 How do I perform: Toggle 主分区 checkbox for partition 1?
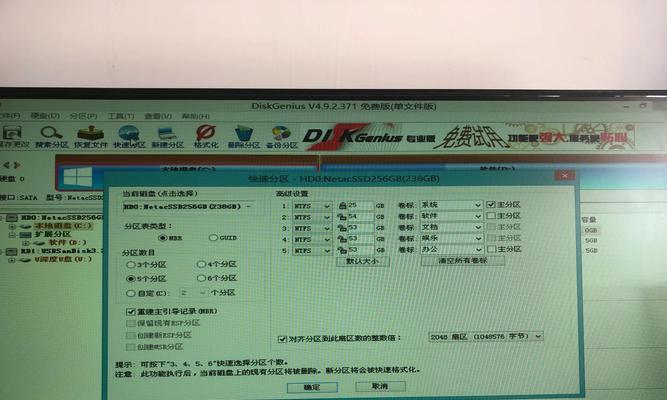491,205
